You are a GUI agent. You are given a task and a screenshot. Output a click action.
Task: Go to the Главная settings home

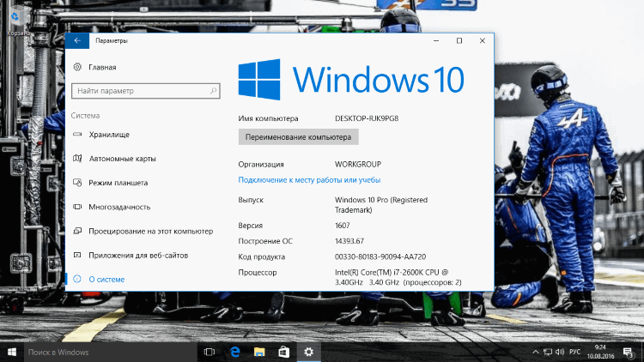(102, 67)
